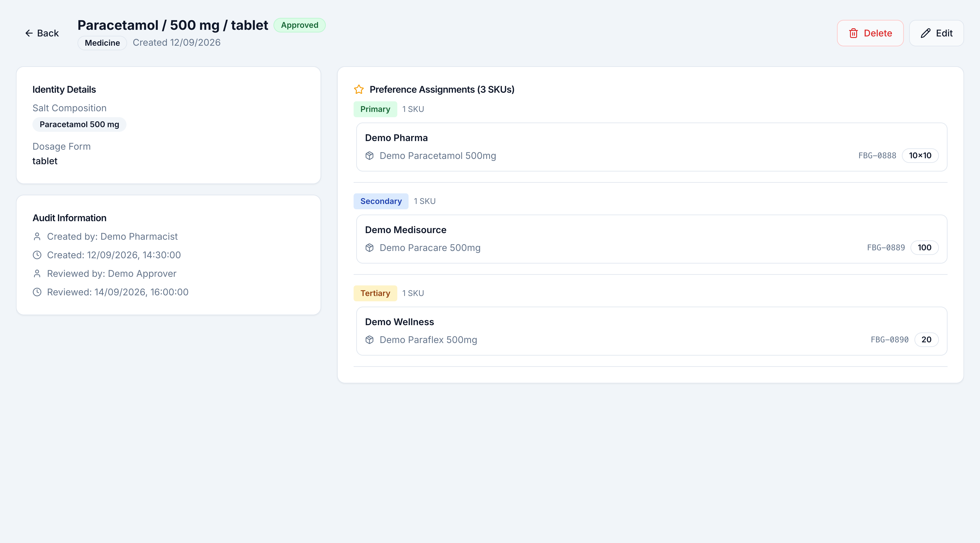Click the package icon next to Demo Paracare 500mg
The width and height of the screenshot is (980, 543).
[369, 248]
